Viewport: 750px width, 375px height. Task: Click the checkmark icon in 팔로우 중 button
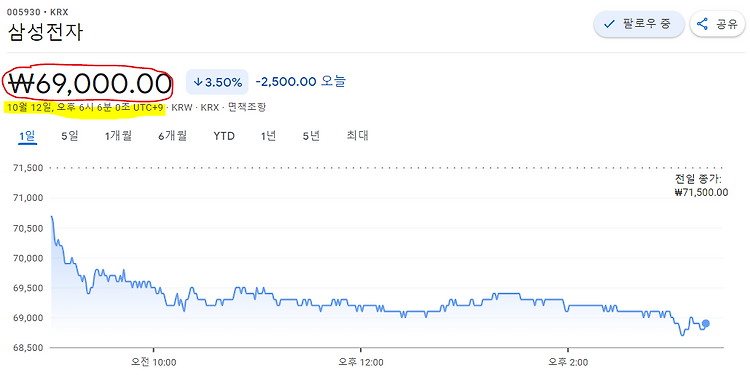click(609, 24)
